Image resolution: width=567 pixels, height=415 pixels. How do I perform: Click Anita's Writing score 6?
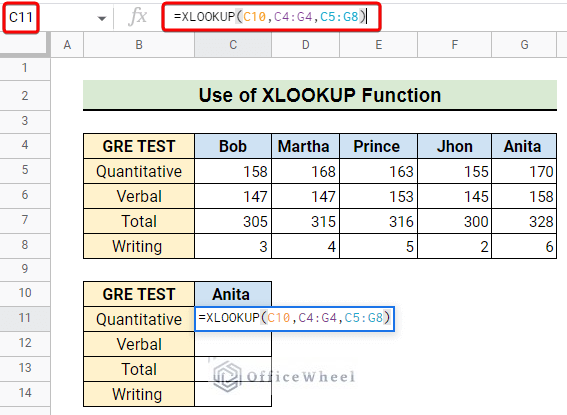(524, 246)
